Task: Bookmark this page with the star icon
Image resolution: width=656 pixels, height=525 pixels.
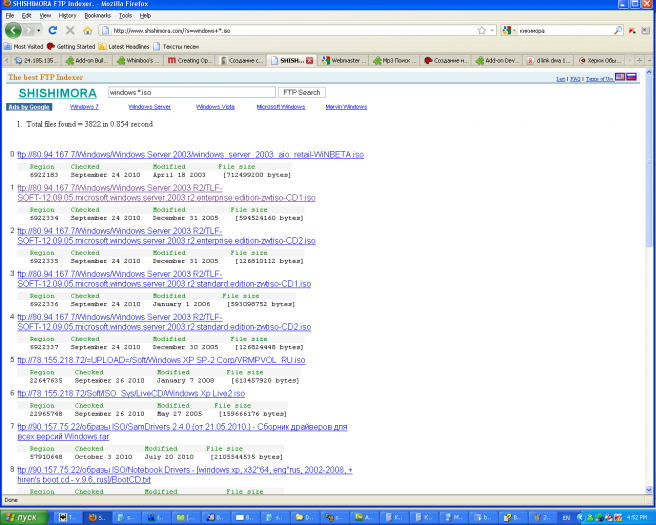Action: point(482,30)
